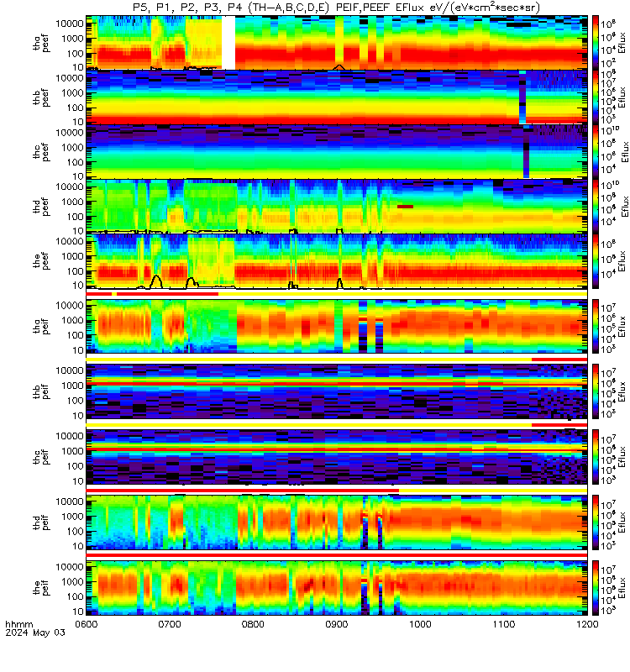Click inside the thb peef electron spectrogram
Image resolution: width=630 pixels, height=672 pixels.
point(337,97)
